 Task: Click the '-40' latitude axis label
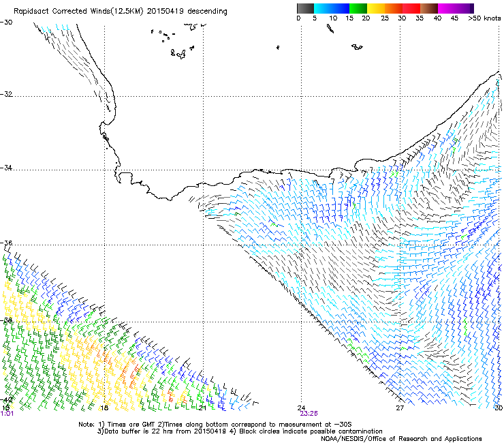point(6,399)
